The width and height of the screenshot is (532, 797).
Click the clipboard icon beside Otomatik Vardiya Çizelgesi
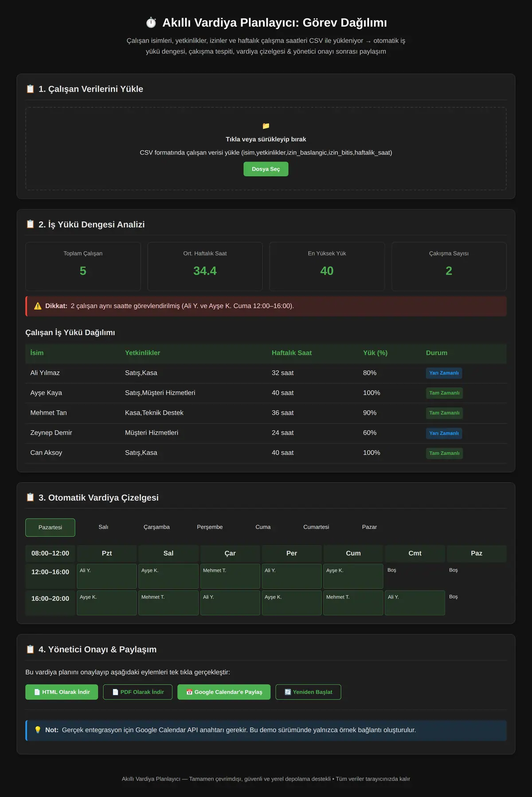coord(30,498)
